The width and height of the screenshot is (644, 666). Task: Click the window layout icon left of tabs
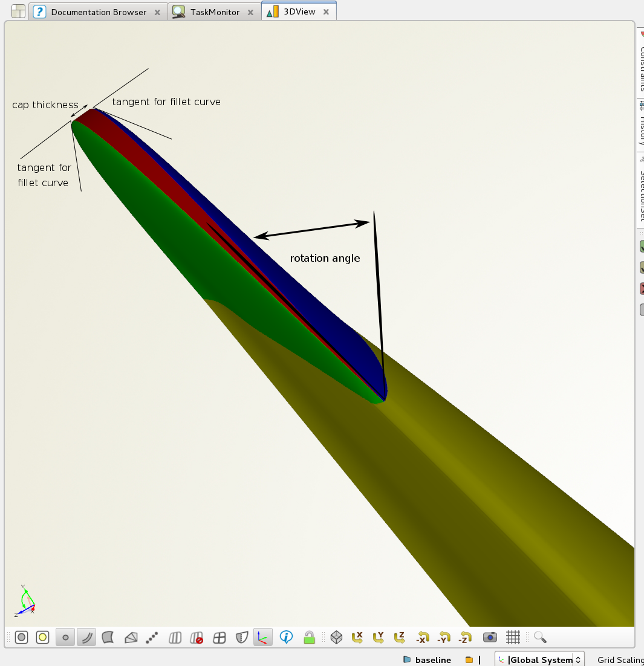tap(18, 11)
